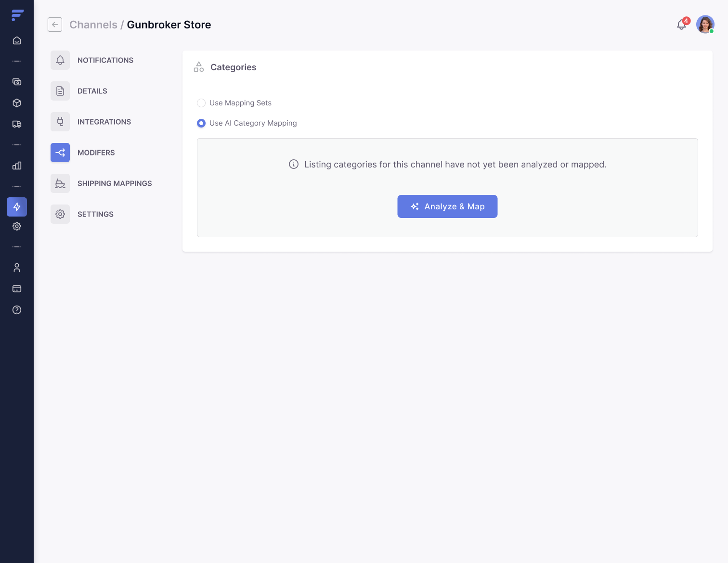Click the Gunbroker Store title
Viewport: 728px width, 563px height.
(x=169, y=25)
